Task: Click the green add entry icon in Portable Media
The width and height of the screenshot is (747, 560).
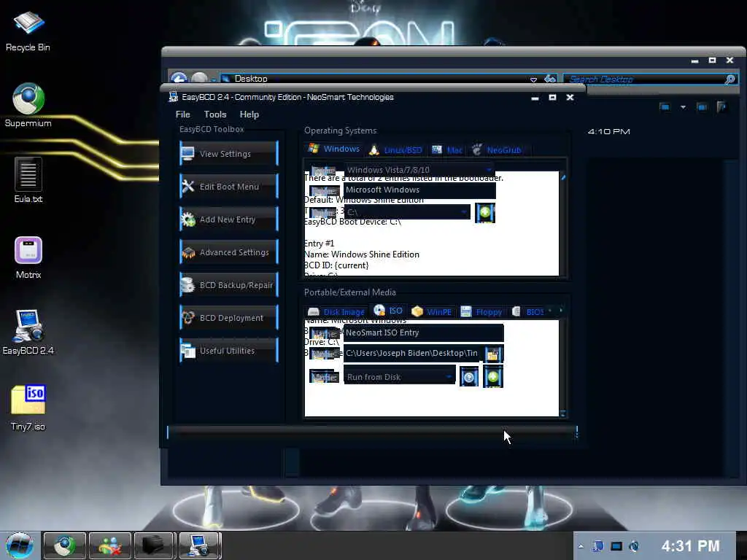Action: (x=493, y=377)
